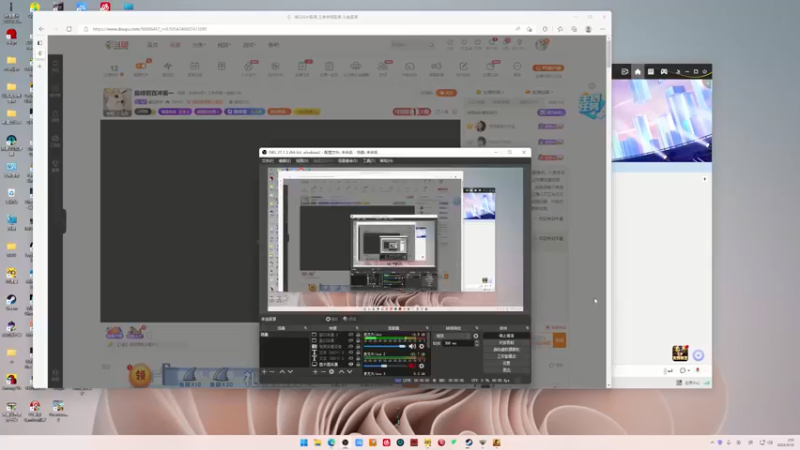This screenshot has height=450, width=800.
Task: Add a new source with the Sources plus button
Action: tap(315, 371)
